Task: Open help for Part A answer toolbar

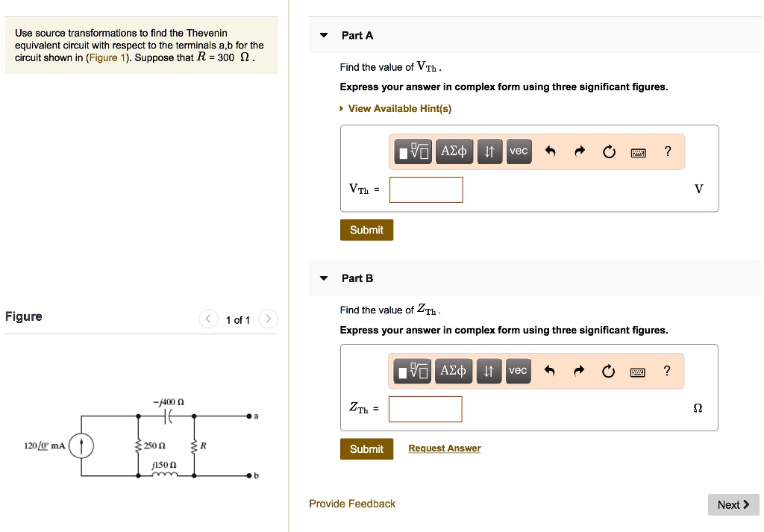Action: coord(668,151)
